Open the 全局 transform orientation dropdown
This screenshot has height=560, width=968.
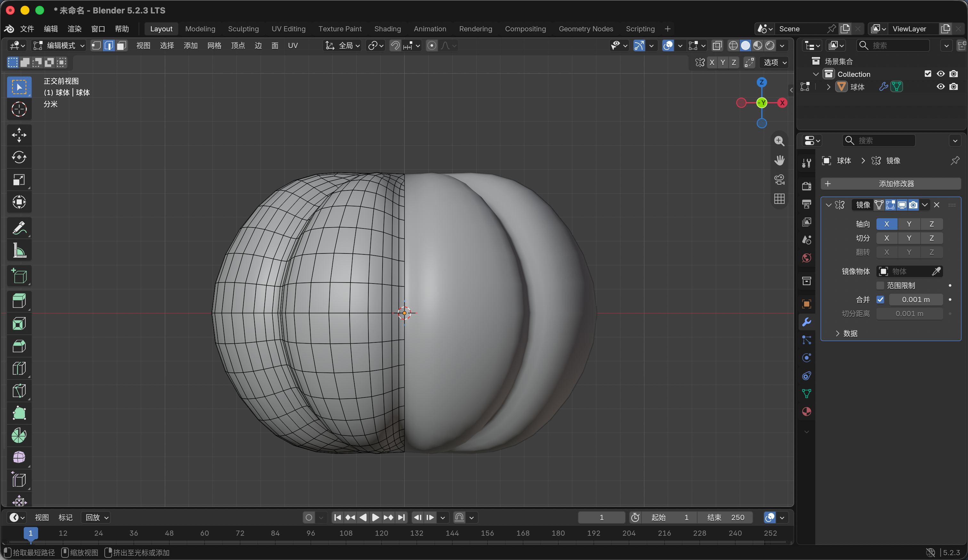343,46
